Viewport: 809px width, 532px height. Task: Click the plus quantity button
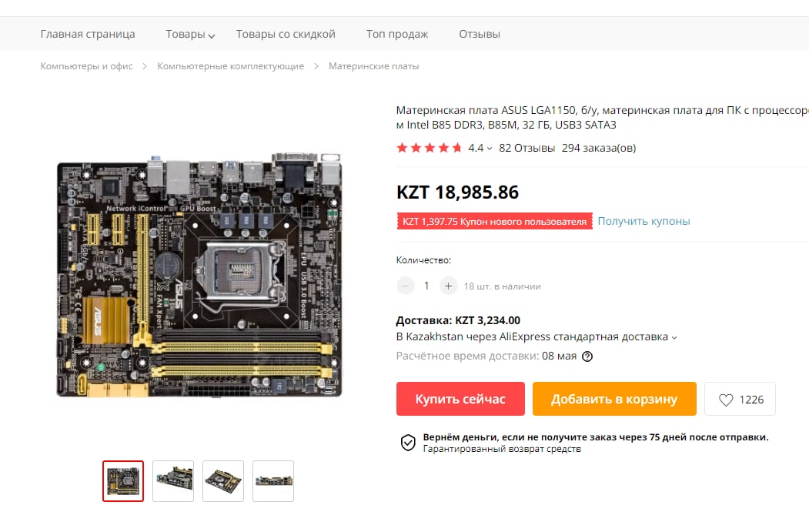point(448,286)
